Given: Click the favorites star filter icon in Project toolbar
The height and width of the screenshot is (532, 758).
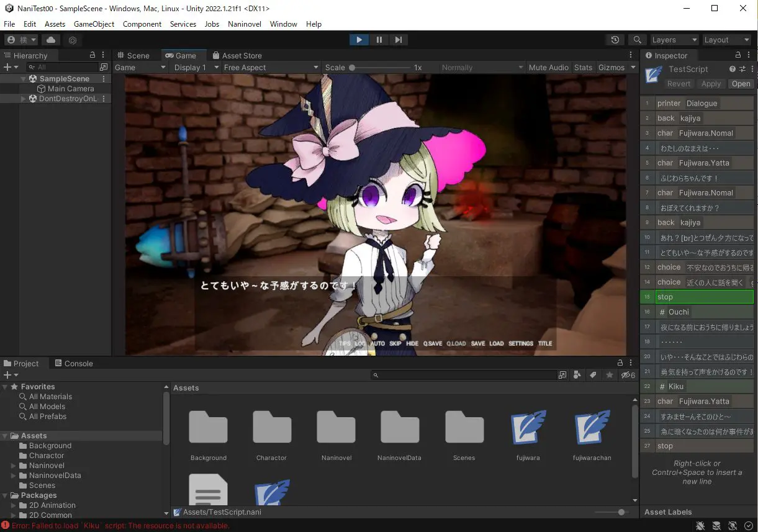Looking at the screenshot, I should (x=610, y=375).
